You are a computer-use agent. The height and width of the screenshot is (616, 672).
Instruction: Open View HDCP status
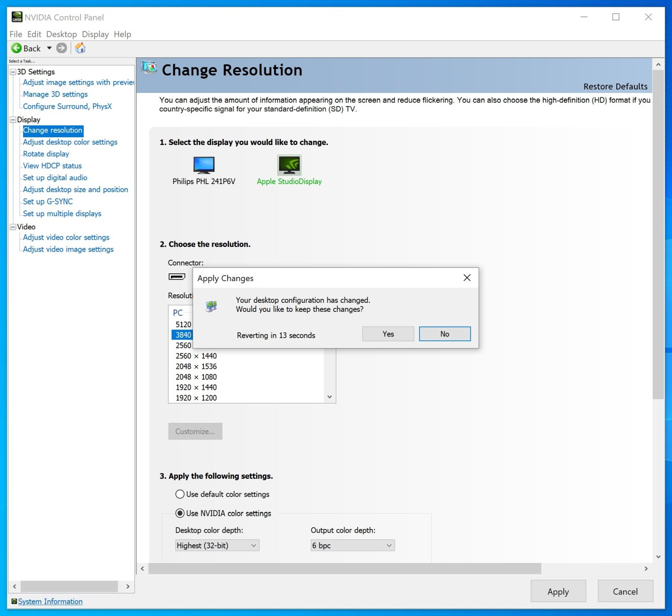[x=53, y=166]
